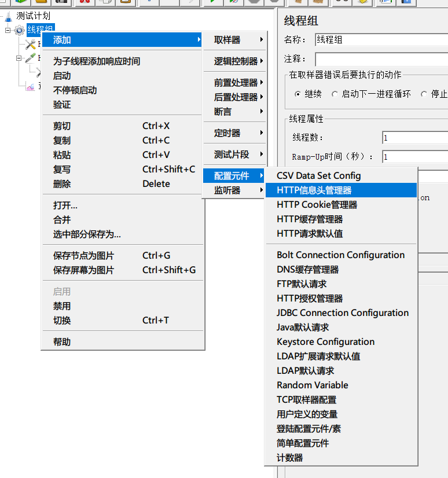This screenshot has height=478, width=448.
Task: Choose TCP取样器配置
Action: click(x=341, y=400)
